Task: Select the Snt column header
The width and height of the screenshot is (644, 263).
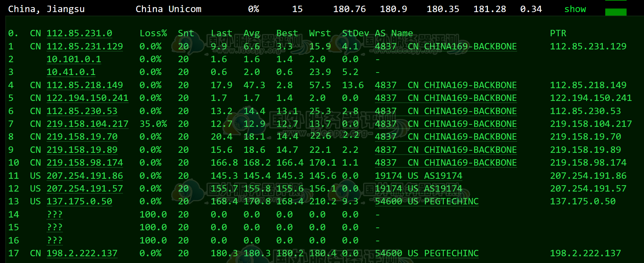Action: [186, 33]
